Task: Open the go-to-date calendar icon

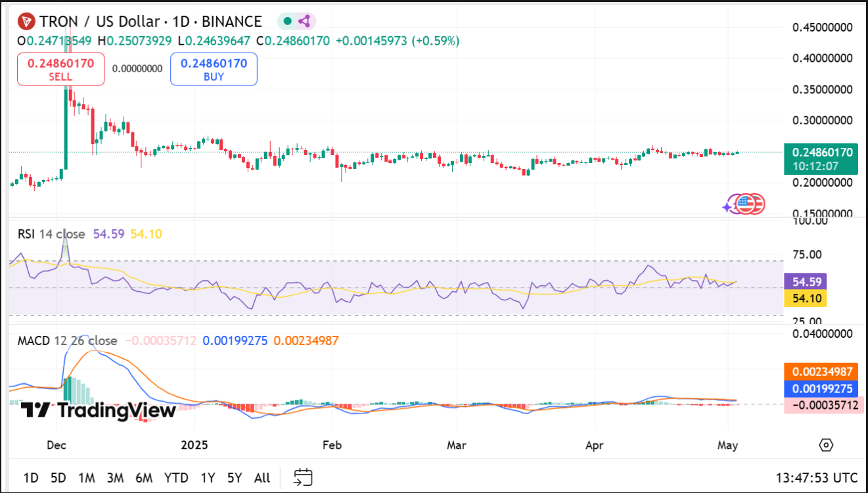Action: (303, 477)
